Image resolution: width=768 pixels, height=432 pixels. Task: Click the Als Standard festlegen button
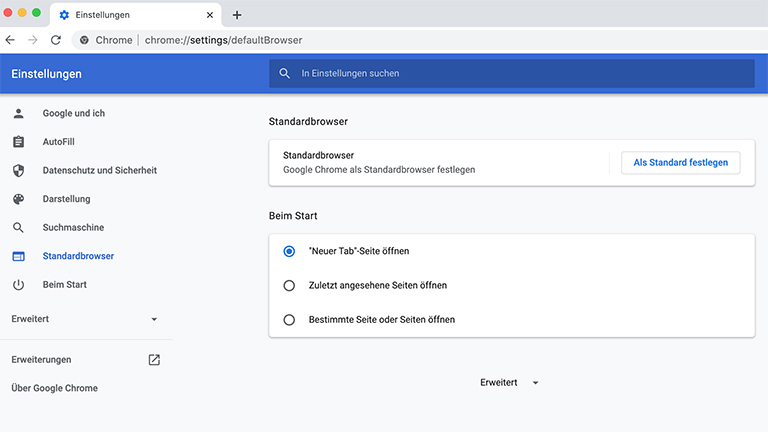pyautogui.click(x=681, y=163)
